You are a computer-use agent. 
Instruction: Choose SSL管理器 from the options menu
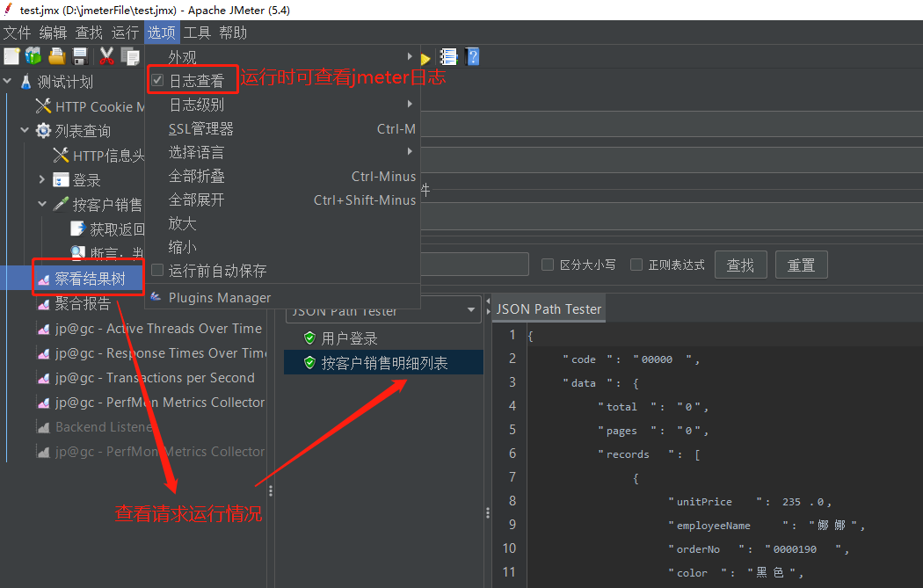point(282,129)
